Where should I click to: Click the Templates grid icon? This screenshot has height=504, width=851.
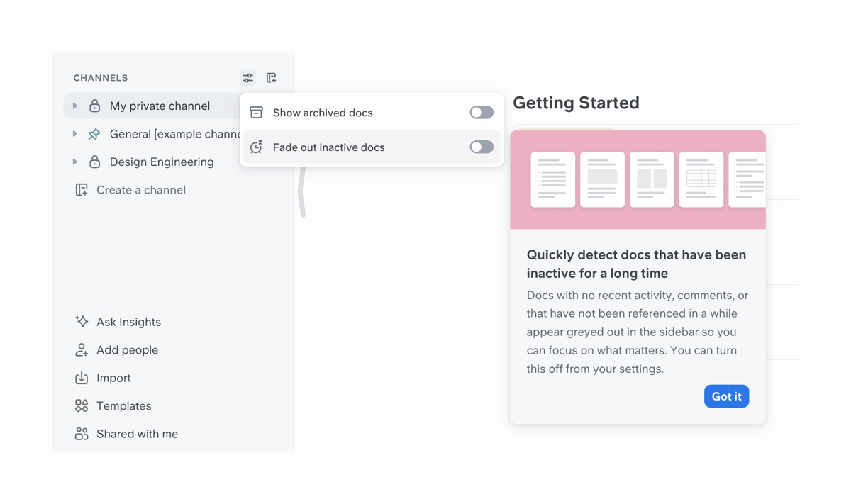click(x=82, y=405)
